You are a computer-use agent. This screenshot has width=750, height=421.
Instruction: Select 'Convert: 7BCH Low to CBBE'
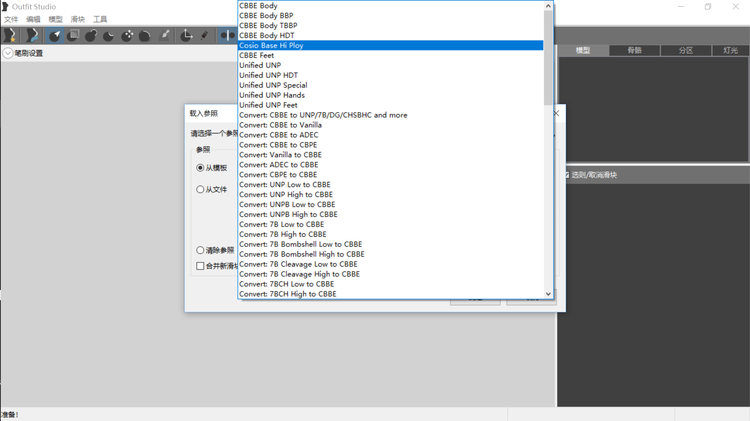click(391, 284)
